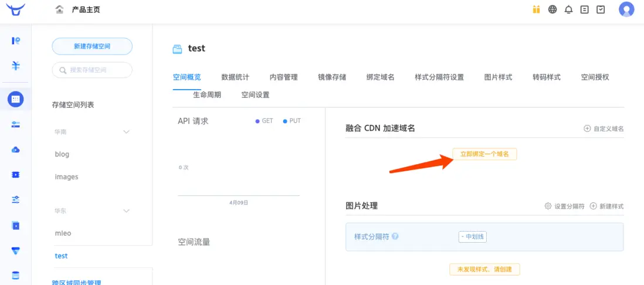Click the 设置分隔符 gear icon
Viewport: 644px width, 285px height.
(x=548, y=206)
